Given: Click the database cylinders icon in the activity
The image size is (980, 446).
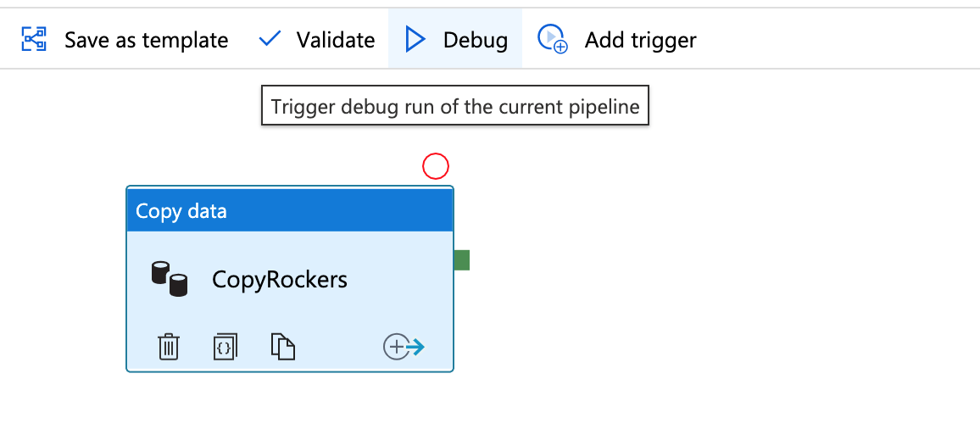Looking at the screenshot, I should click(x=170, y=279).
